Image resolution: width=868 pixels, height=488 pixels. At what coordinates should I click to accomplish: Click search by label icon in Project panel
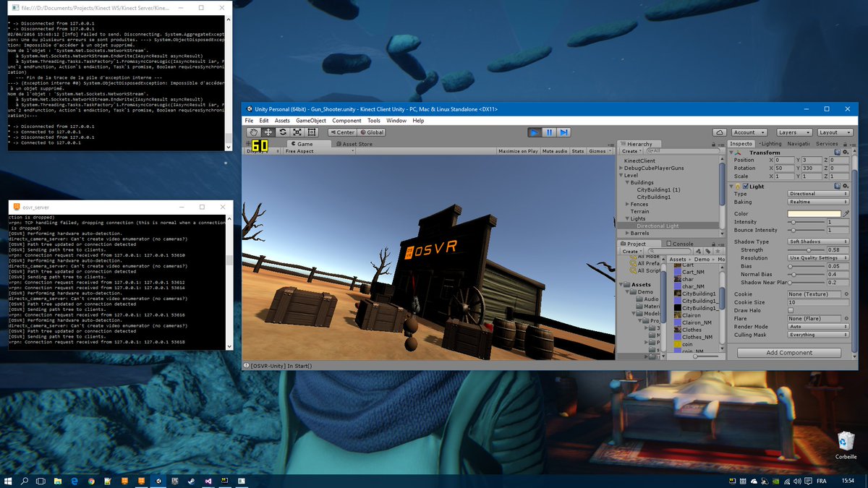[708, 251]
